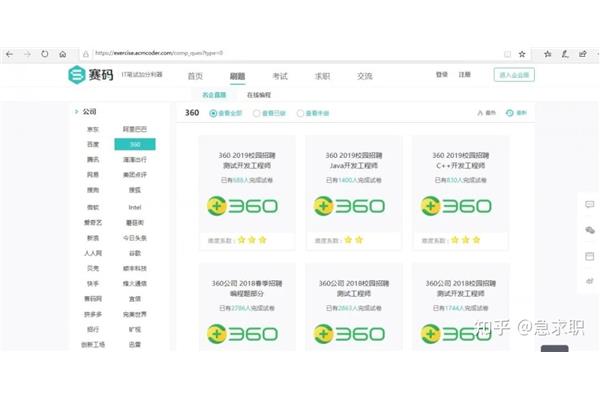Select the 查看全部 radio button
The width and height of the screenshot is (600, 400).
pos(213,113)
